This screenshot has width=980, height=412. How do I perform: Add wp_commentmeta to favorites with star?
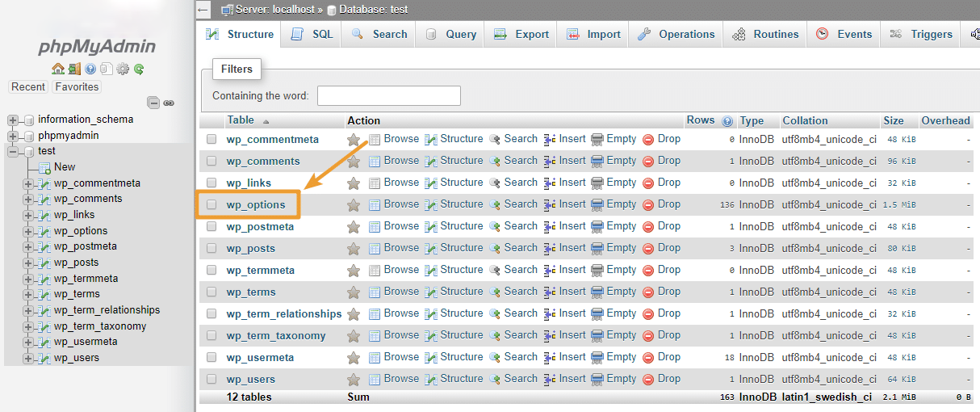tap(354, 139)
